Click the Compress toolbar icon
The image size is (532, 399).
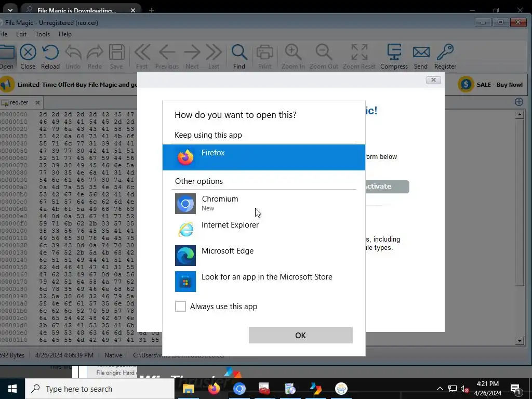(394, 57)
